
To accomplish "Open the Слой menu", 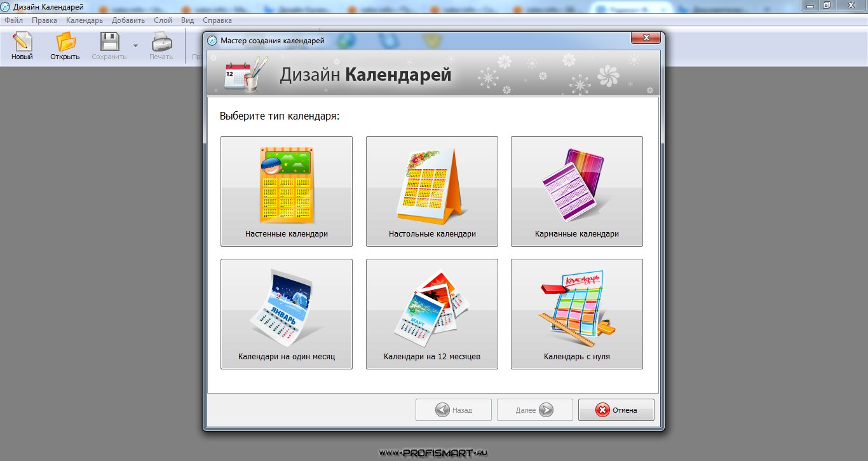I will pos(163,20).
